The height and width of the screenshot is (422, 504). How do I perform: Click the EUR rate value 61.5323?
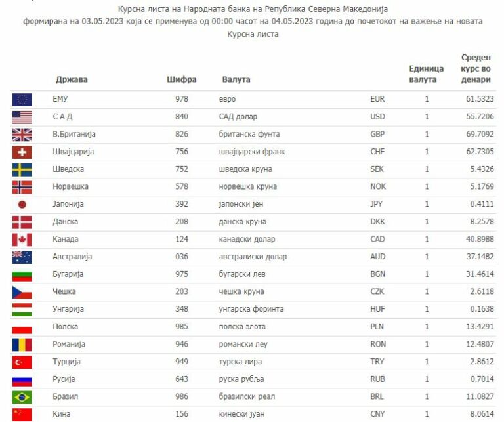point(479,99)
